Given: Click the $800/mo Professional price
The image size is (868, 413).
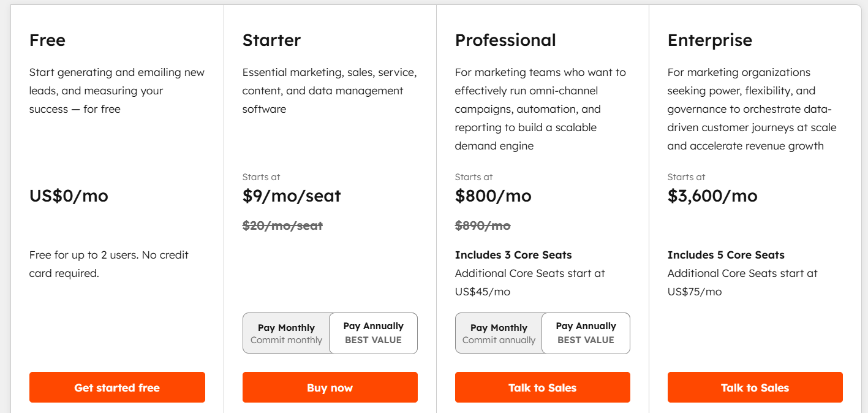Looking at the screenshot, I should [x=493, y=195].
